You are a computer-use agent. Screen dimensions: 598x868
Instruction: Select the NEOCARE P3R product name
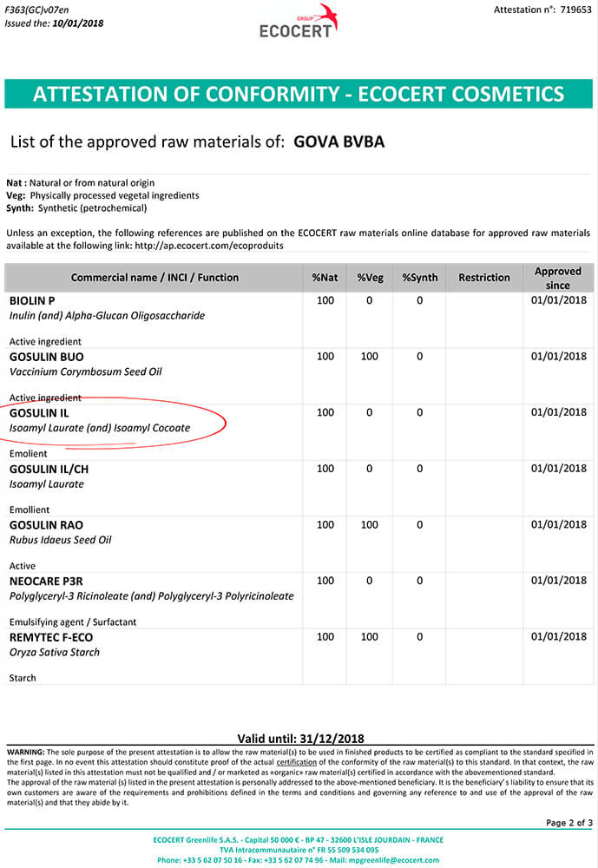[46, 581]
